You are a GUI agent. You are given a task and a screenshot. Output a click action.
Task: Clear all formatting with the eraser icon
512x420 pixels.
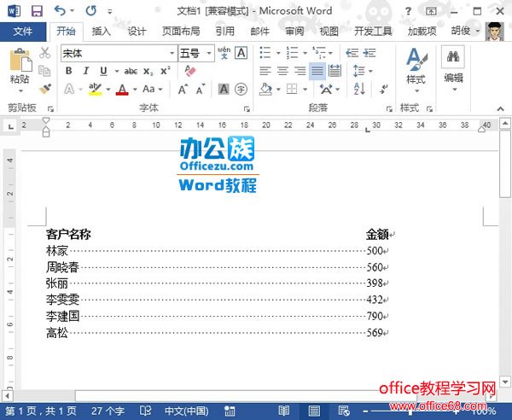[190, 71]
